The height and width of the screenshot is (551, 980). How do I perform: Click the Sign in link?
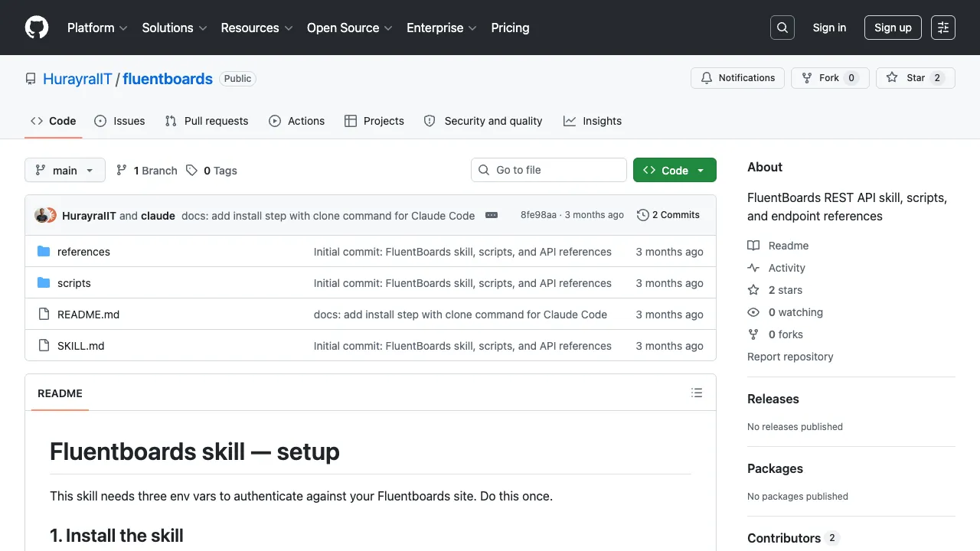point(829,28)
